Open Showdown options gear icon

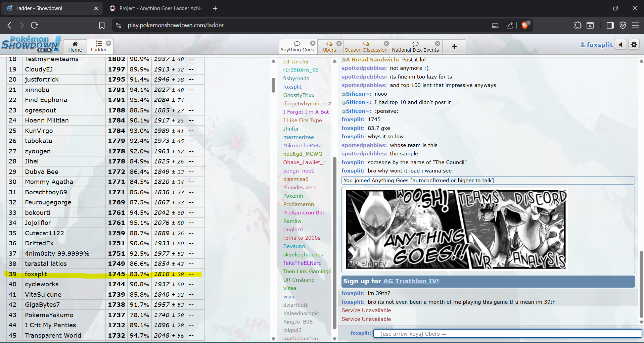tap(634, 45)
